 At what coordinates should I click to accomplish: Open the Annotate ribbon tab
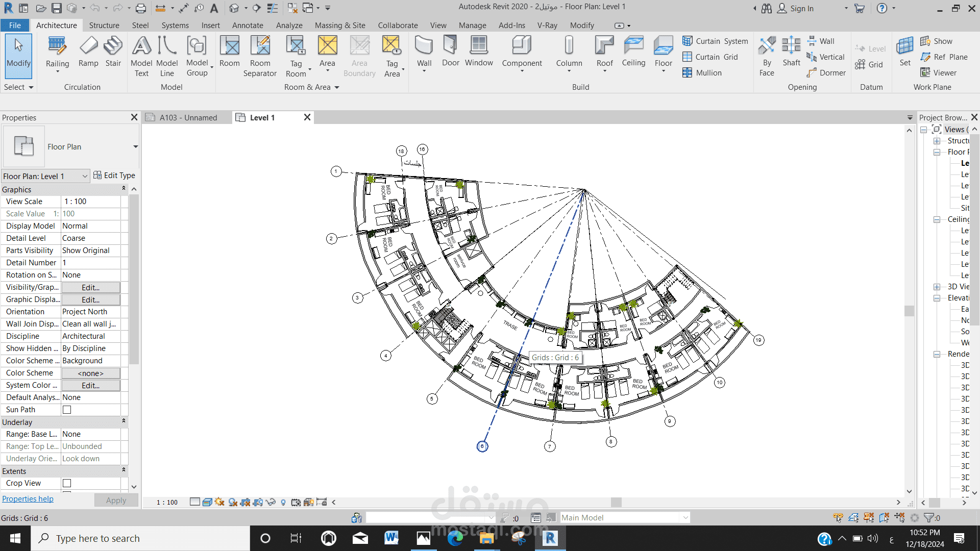[x=248, y=26]
